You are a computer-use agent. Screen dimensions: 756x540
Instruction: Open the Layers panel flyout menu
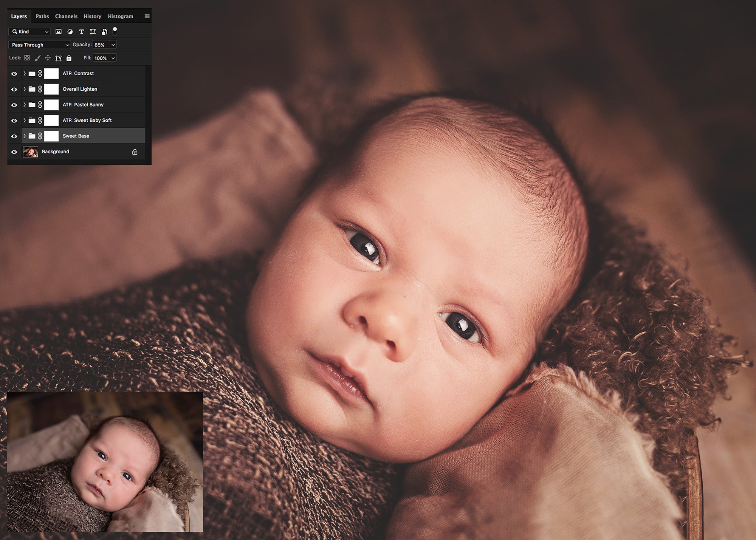(147, 16)
